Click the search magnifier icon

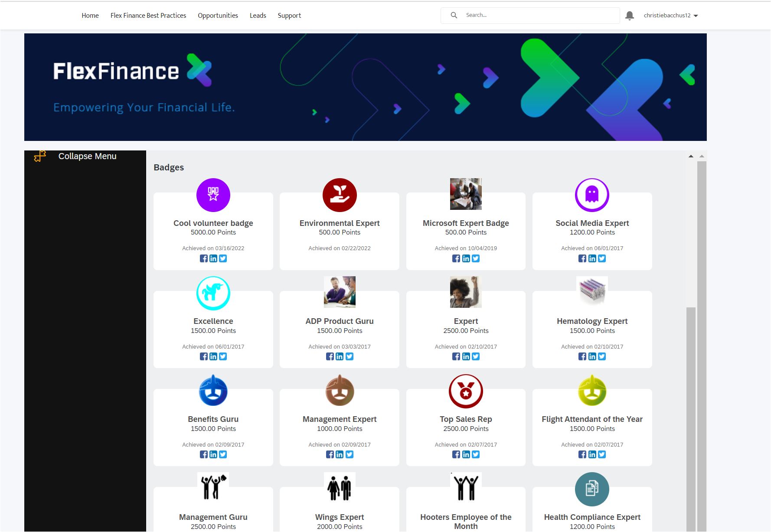pyautogui.click(x=454, y=15)
